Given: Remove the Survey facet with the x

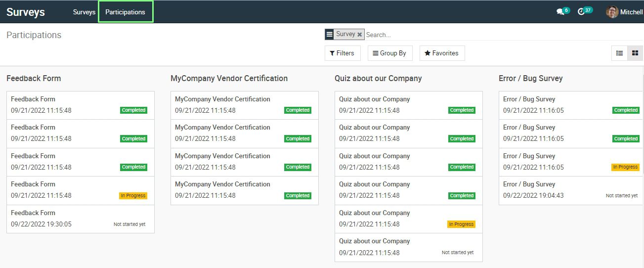Looking at the screenshot, I should pyautogui.click(x=359, y=35).
